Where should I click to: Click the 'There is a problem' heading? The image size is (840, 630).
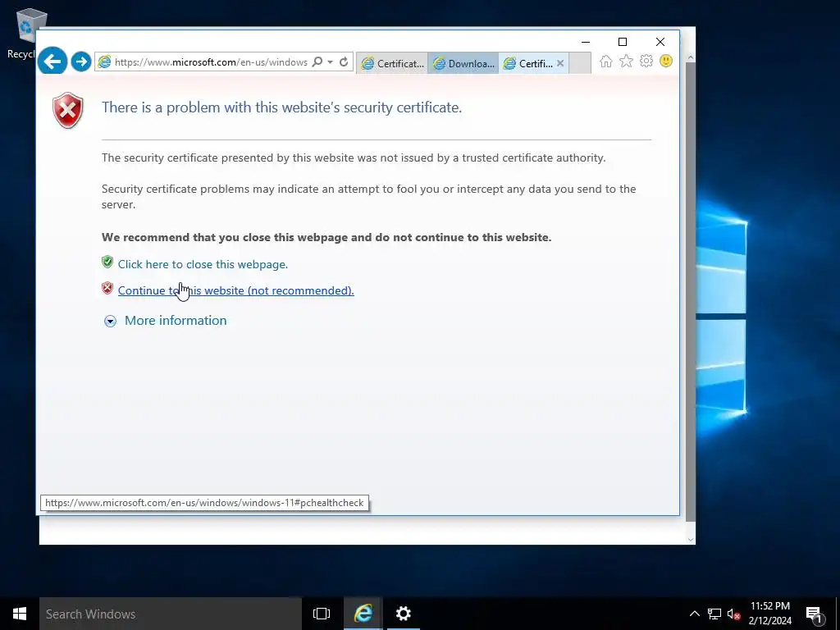tap(282, 107)
